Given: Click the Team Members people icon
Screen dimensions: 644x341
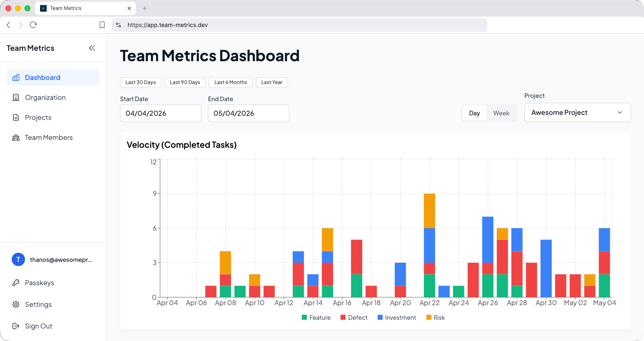Looking at the screenshot, I should [x=16, y=137].
